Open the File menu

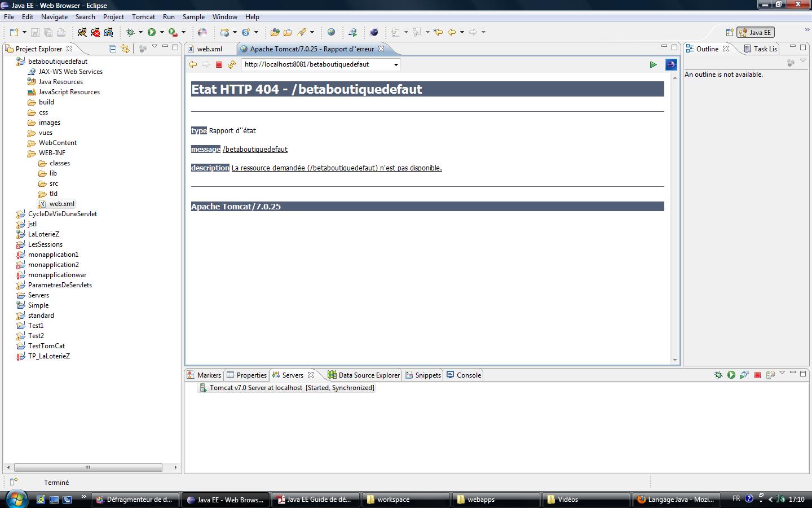[9, 17]
